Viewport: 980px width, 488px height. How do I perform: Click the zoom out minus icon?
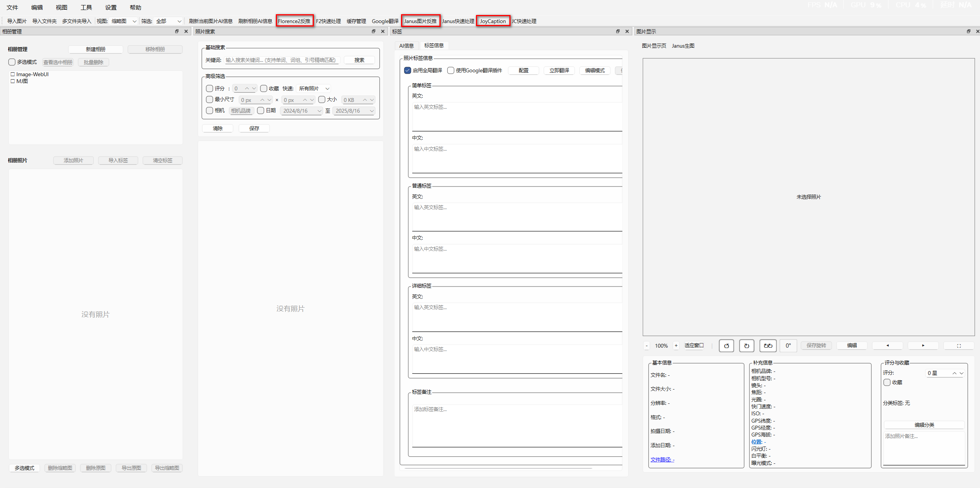647,346
